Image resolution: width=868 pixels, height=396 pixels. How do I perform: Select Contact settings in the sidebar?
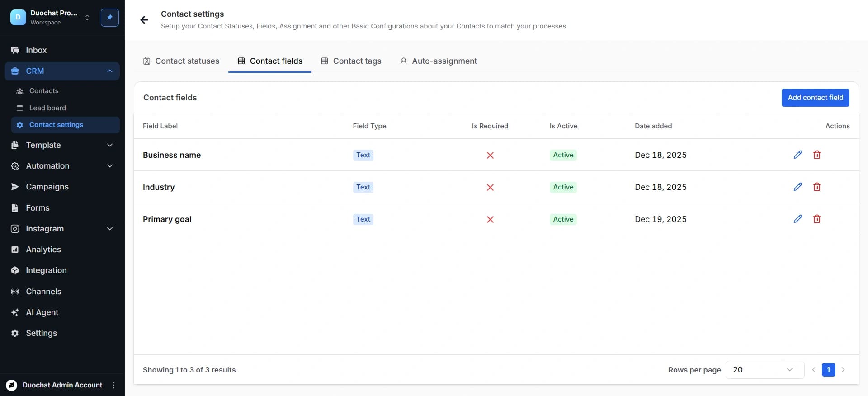pyautogui.click(x=66, y=125)
